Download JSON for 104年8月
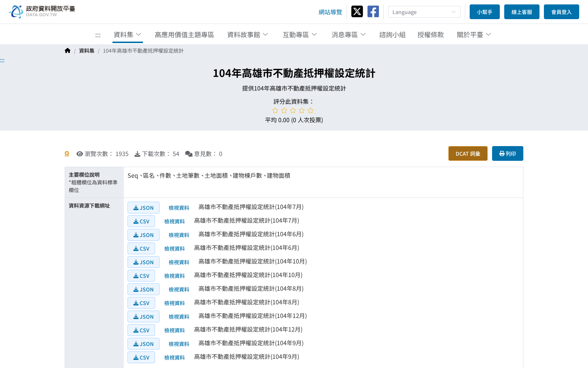This screenshot has width=588, height=368. [x=143, y=289]
